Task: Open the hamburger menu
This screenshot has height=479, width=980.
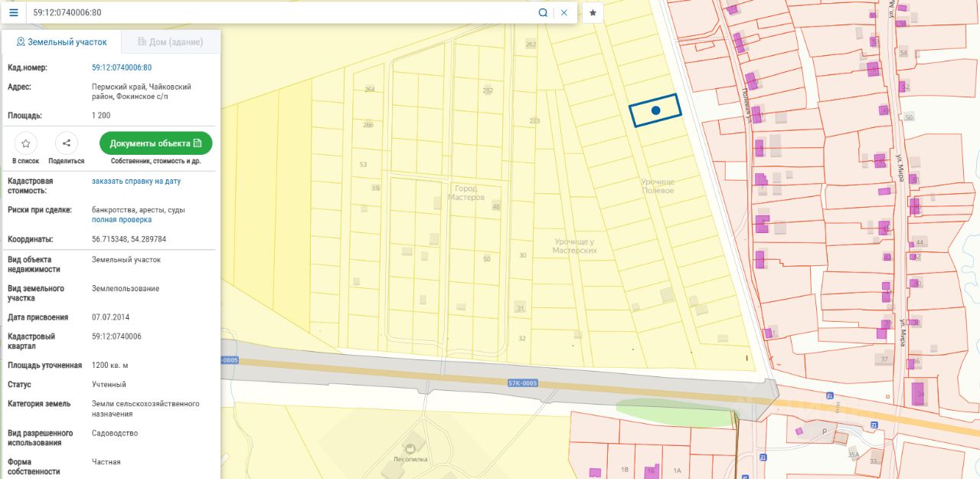Action: (x=13, y=12)
